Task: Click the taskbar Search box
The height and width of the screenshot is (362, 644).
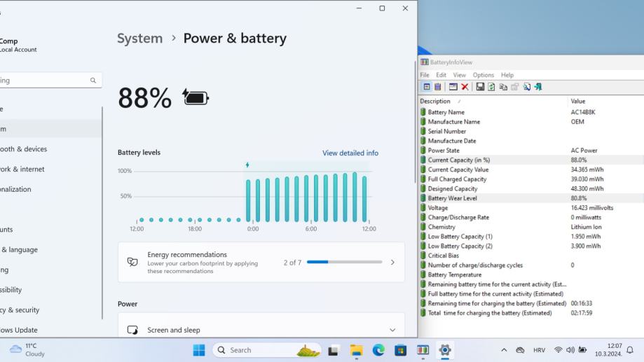Action: 266,350
